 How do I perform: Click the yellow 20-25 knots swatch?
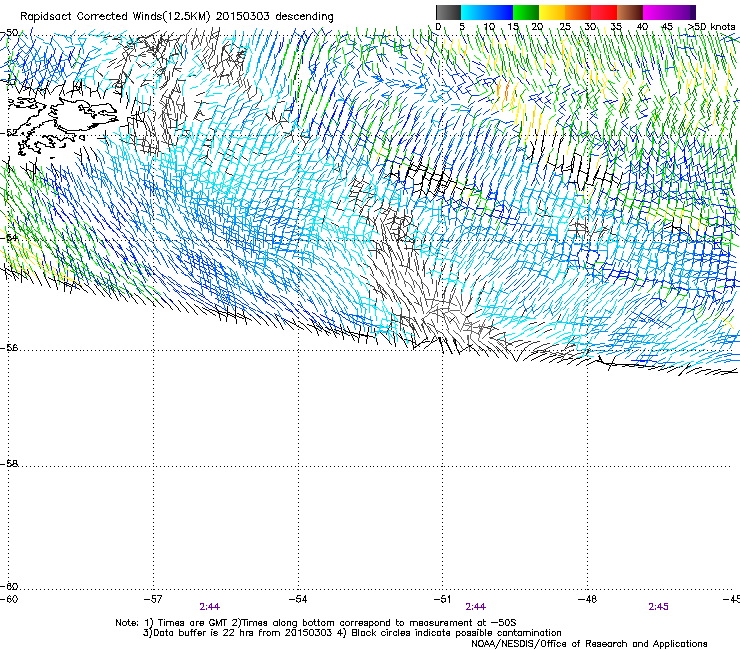(552, 12)
